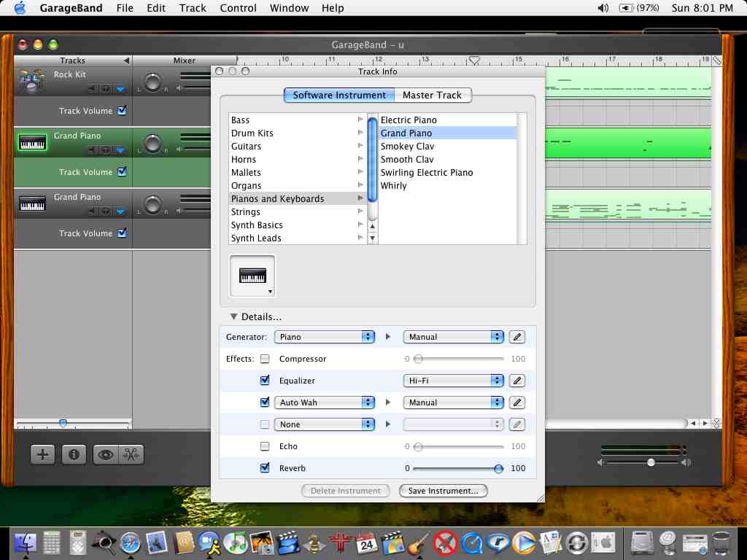Collapse Rock Kit volume curve with blue triangle
The width and height of the screenshot is (747, 560).
point(120,89)
